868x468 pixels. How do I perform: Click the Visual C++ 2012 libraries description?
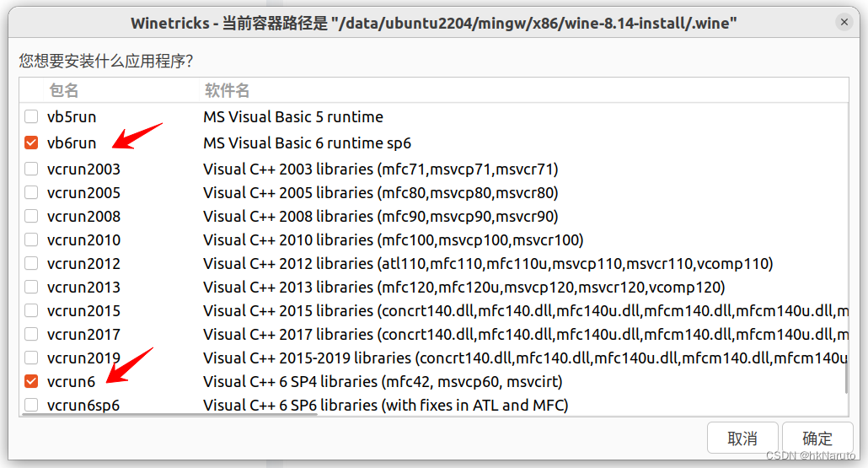[x=488, y=264]
